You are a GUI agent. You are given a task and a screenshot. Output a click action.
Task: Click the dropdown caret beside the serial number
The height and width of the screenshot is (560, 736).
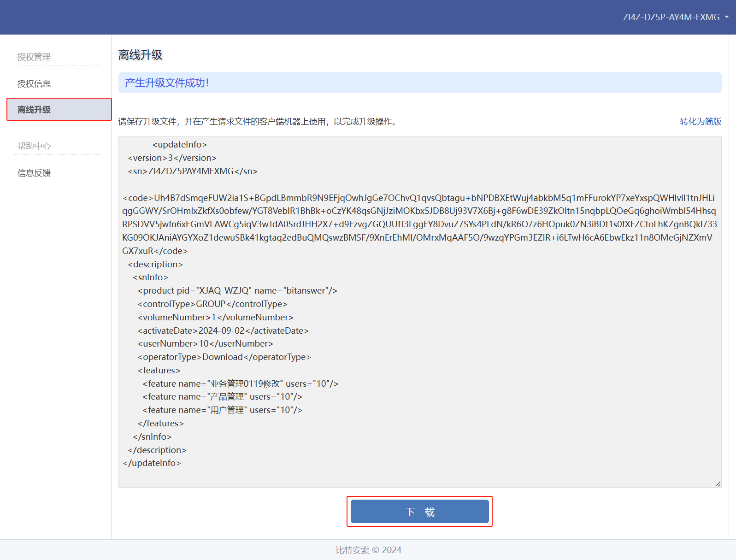click(727, 17)
